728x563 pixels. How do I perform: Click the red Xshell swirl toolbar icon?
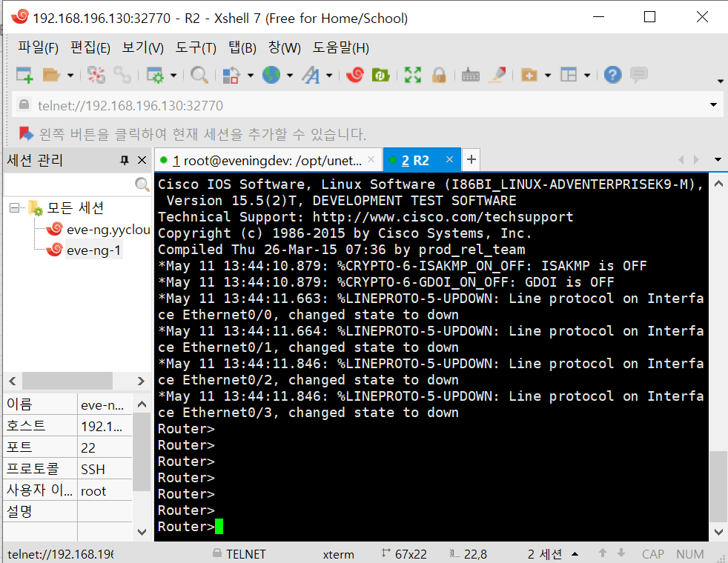point(355,75)
